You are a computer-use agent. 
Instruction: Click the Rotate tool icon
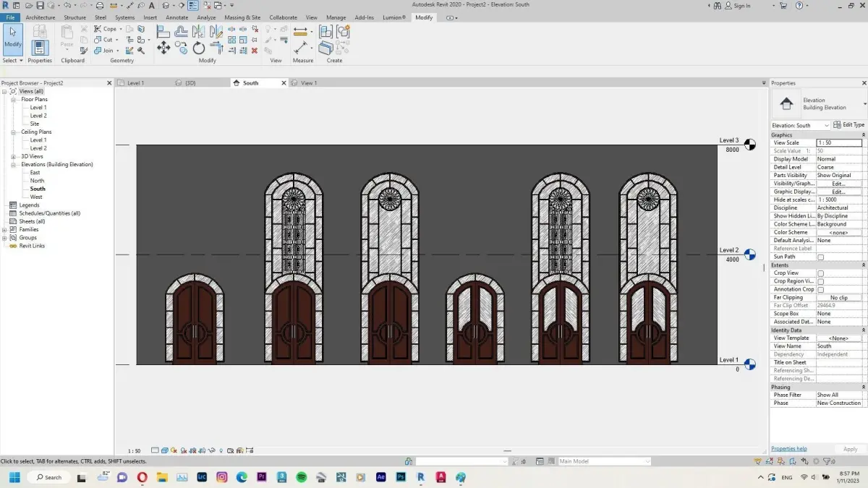[x=199, y=48]
